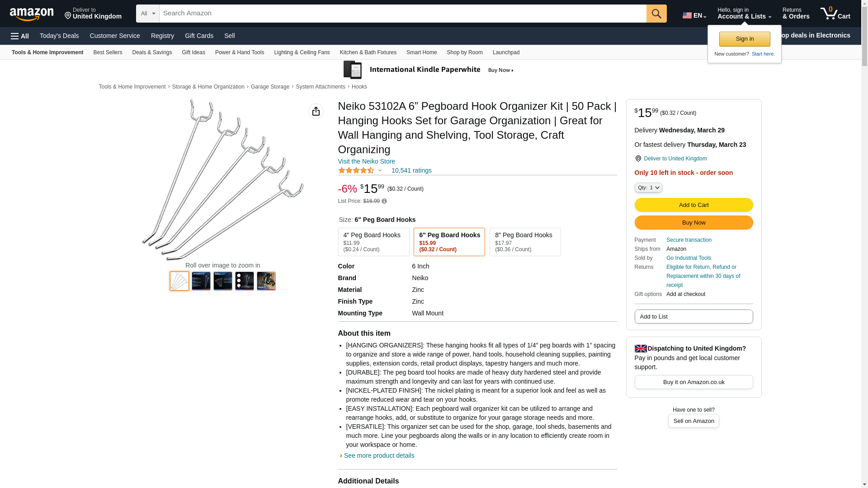This screenshot has width=868, height=488.
Task: Click the Amazon logo
Action: click(32, 14)
